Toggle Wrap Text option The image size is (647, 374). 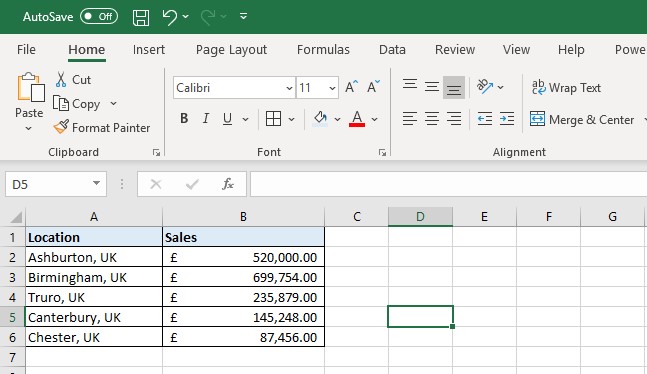point(566,88)
